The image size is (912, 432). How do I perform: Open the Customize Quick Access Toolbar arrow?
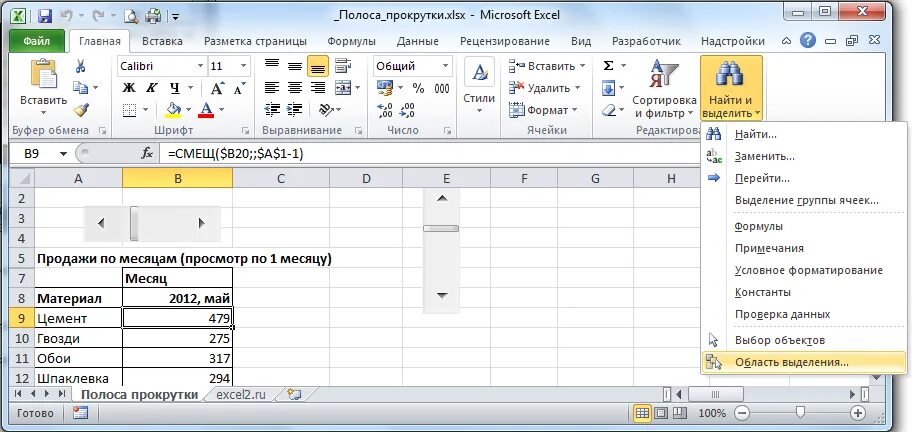(176, 16)
